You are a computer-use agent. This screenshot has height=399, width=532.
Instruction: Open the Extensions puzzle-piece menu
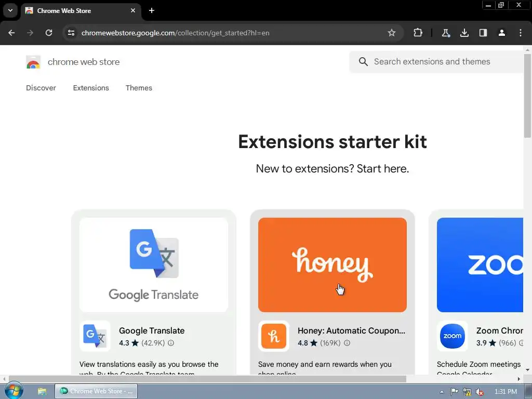pyautogui.click(x=418, y=33)
